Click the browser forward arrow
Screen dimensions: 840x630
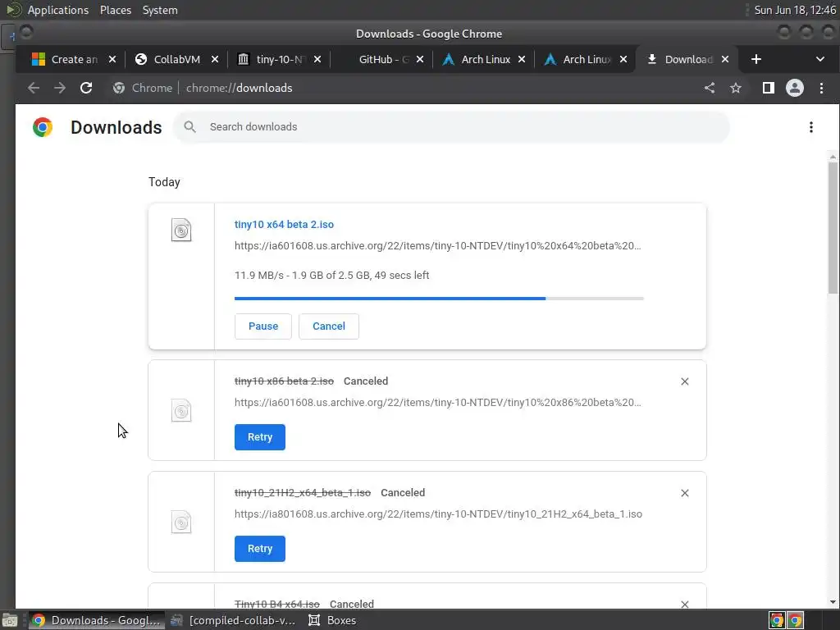pyautogui.click(x=59, y=88)
